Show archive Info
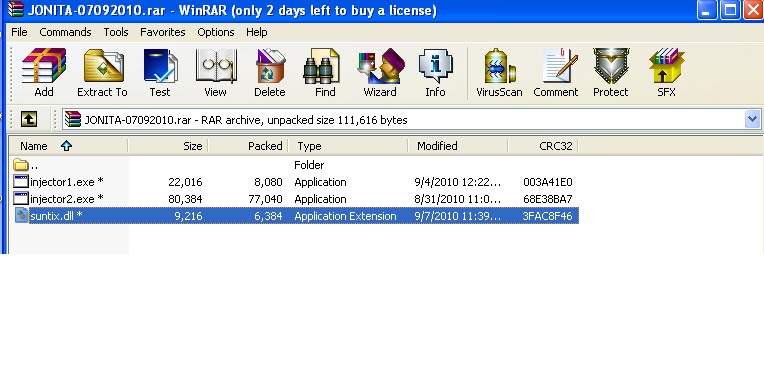Screen dimensions: 764x384 point(435,73)
